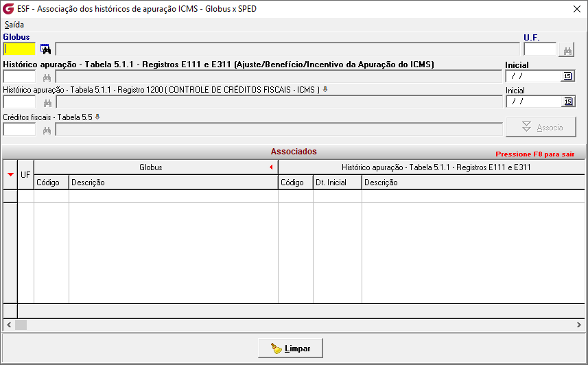
Task: Click the U.F. input field
Action: (540, 49)
